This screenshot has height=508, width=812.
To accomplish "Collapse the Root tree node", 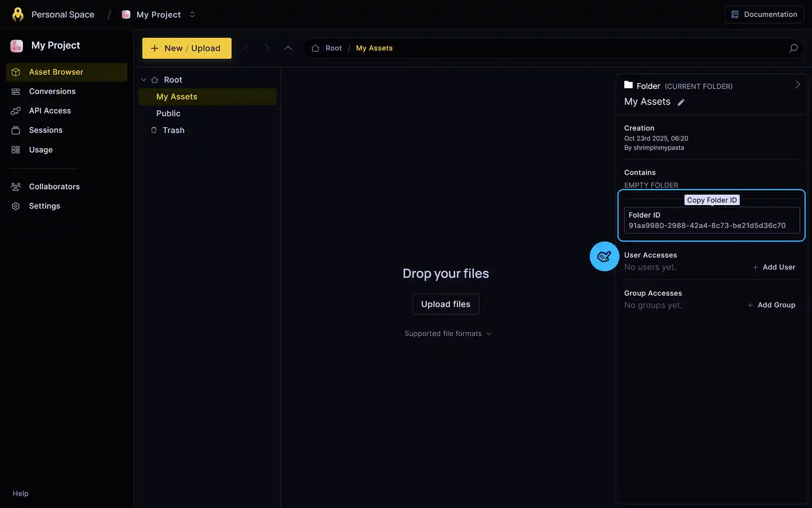I will [144, 80].
